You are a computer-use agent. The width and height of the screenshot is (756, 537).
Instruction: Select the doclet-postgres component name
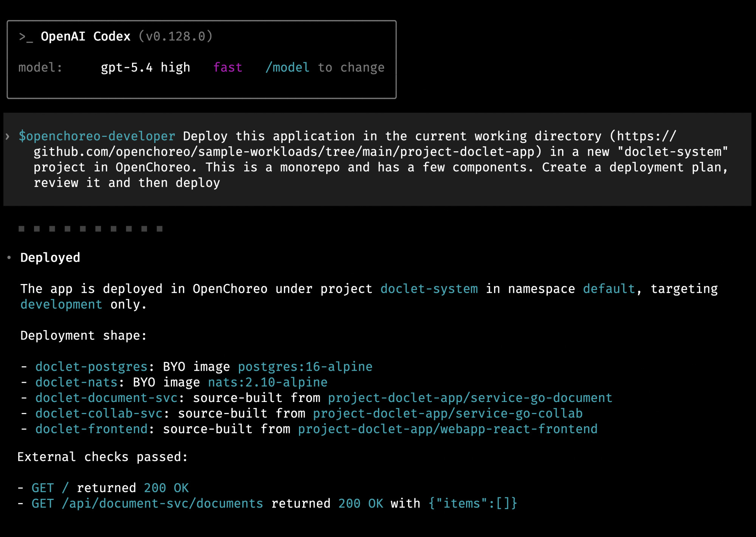[x=91, y=367]
